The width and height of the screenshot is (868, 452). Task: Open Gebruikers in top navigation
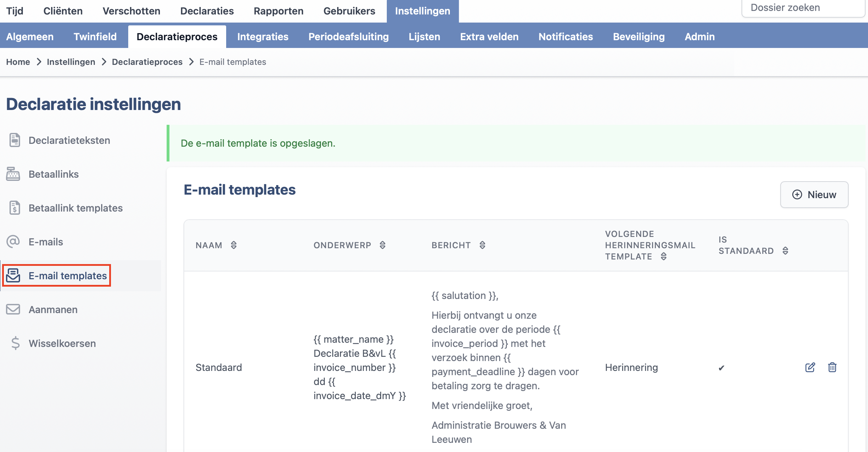(349, 11)
